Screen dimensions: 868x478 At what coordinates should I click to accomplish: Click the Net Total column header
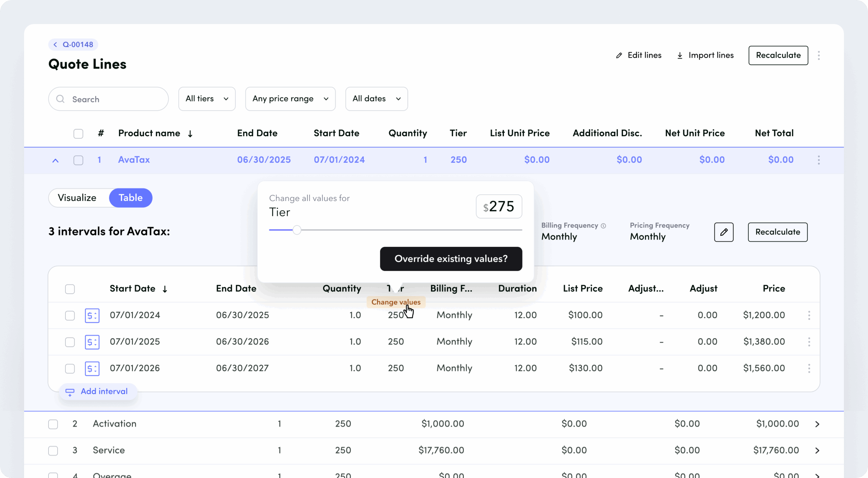point(774,133)
